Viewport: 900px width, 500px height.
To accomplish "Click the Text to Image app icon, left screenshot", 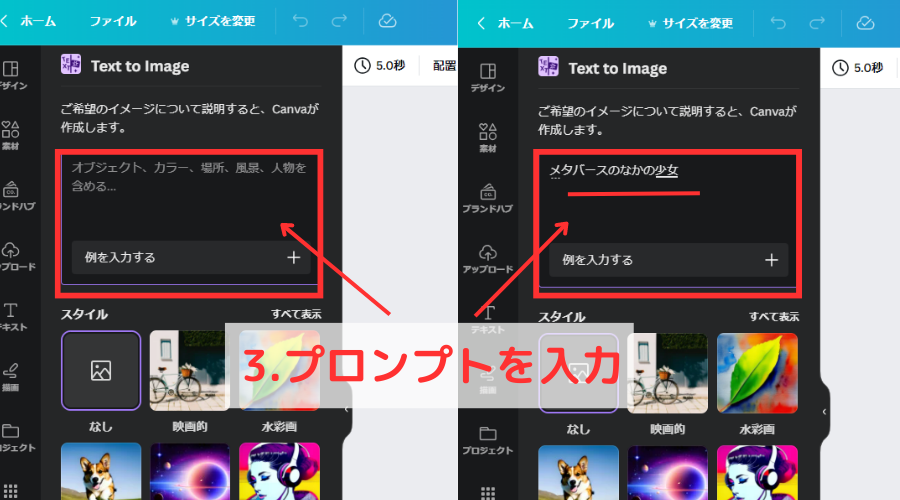I will 71,65.
